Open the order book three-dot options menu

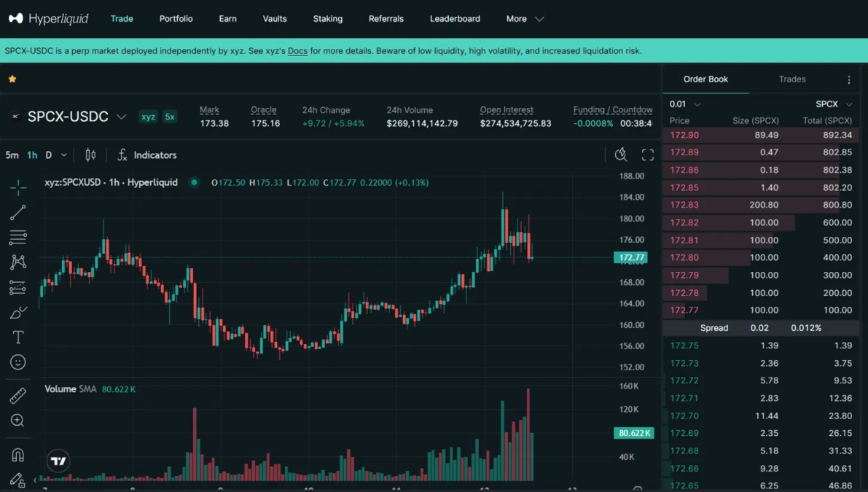(x=848, y=79)
